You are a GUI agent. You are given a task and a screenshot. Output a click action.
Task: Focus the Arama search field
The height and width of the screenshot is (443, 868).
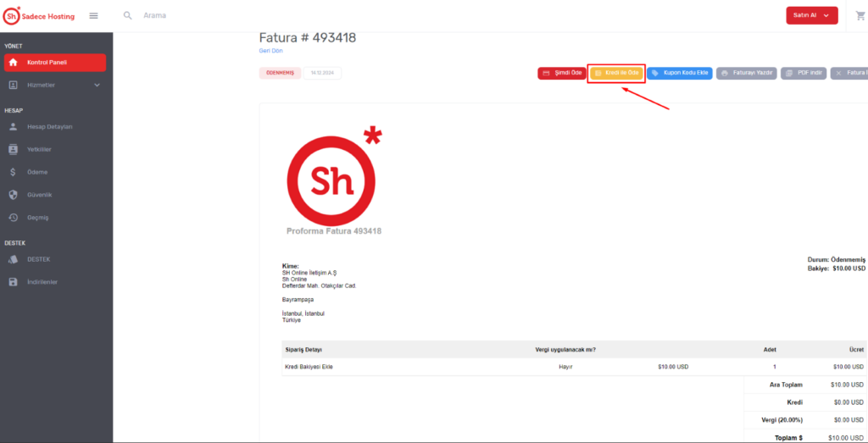154,15
